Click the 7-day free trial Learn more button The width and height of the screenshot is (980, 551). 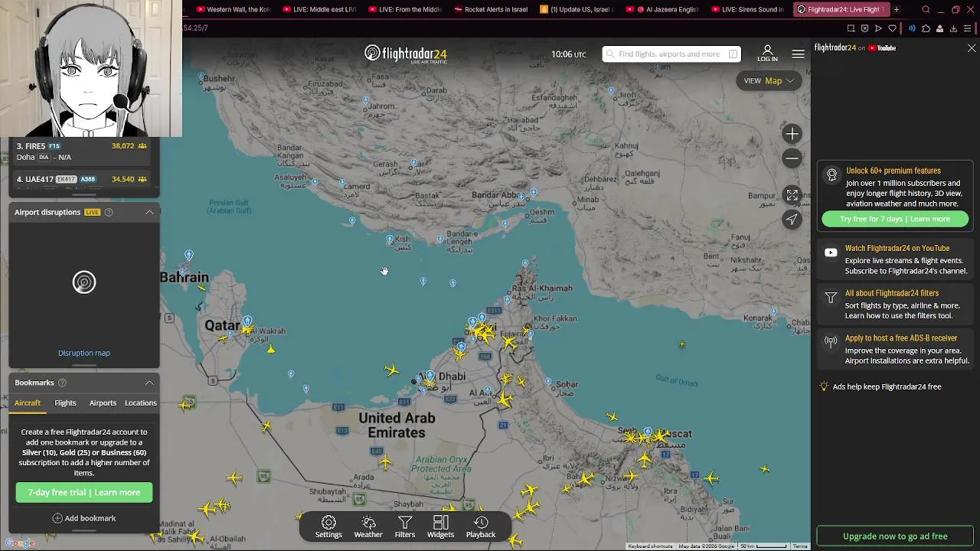pyautogui.click(x=84, y=492)
